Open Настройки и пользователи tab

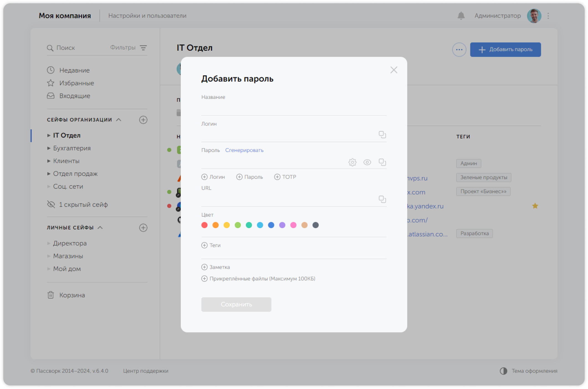[x=147, y=16]
